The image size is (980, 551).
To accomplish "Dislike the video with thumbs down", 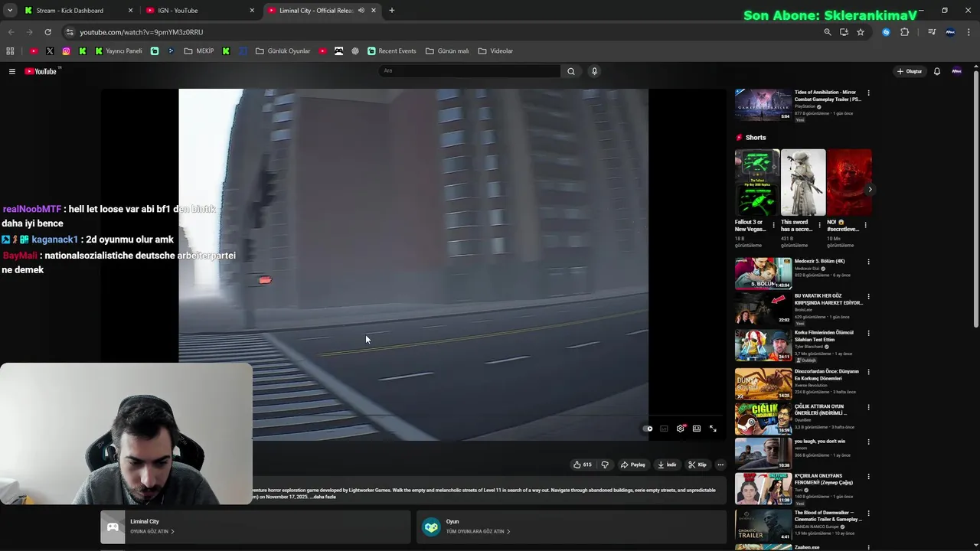I will 605,465.
